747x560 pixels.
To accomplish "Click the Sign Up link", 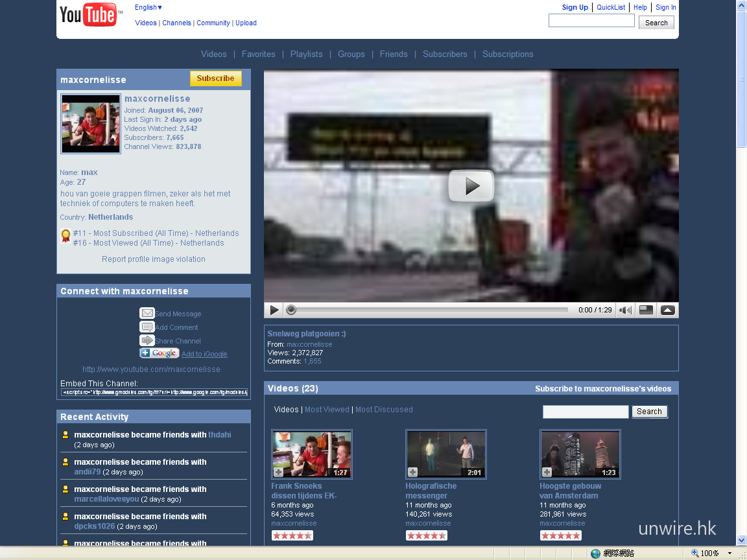I will tap(575, 7).
